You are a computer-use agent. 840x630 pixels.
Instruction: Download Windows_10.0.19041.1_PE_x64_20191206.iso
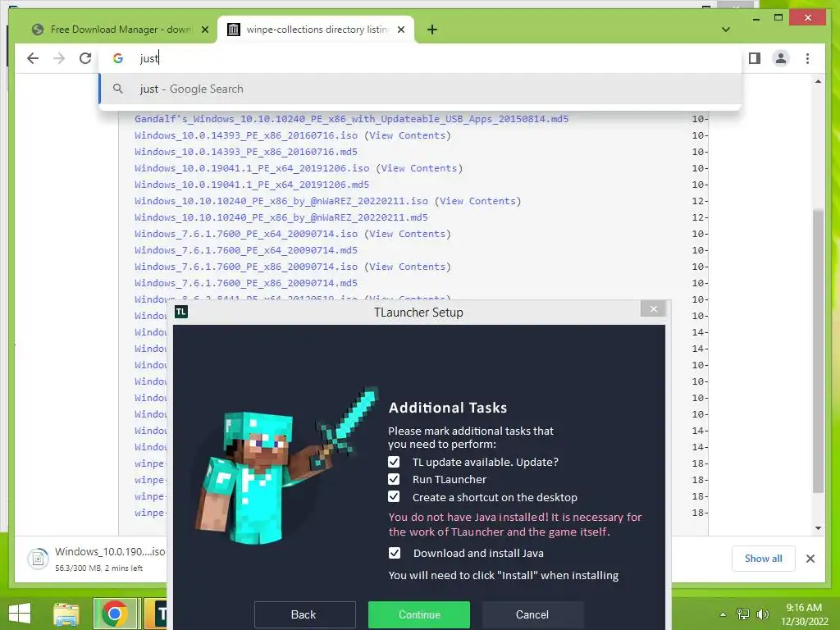tap(252, 168)
